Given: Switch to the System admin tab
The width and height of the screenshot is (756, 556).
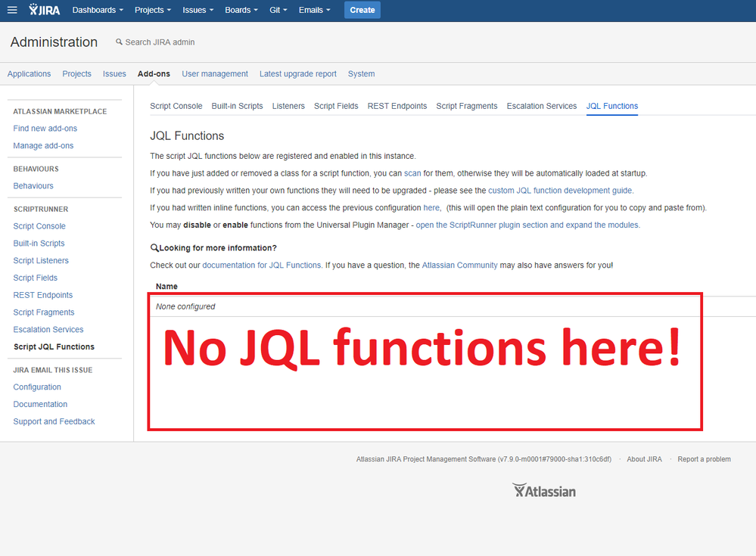Looking at the screenshot, I should click(x=361, y=73).
